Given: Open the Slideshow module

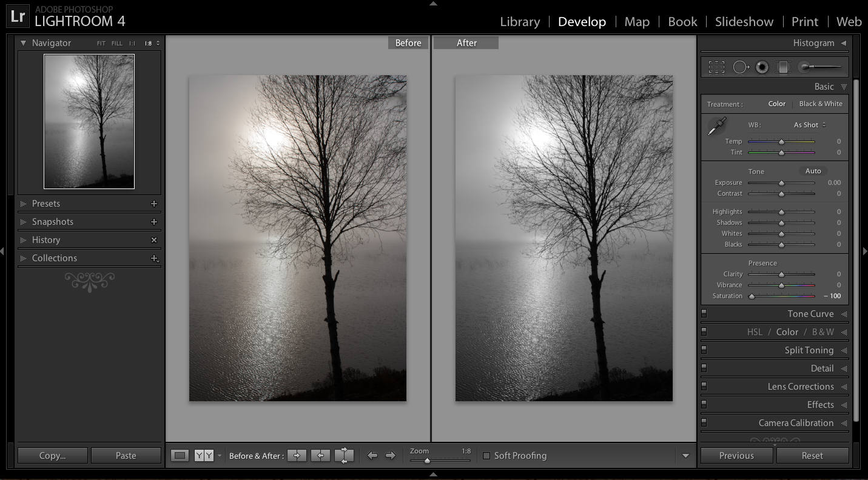Looking at the screenshot, I should [x=744, y=22].
